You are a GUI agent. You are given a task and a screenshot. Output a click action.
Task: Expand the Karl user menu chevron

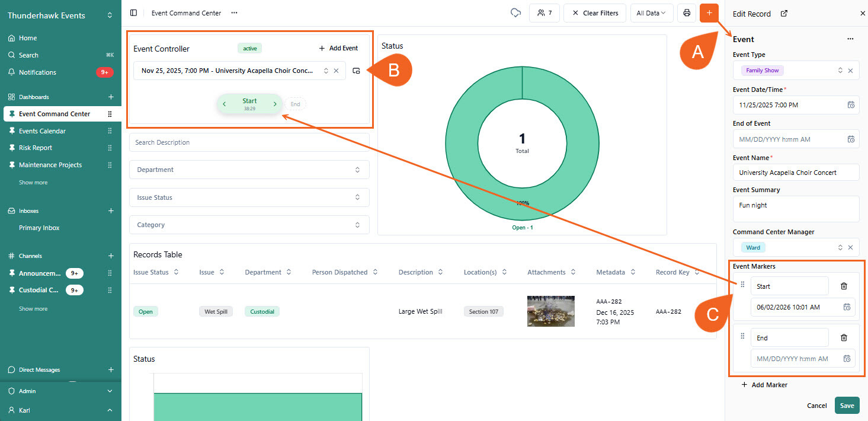[110, 410]
